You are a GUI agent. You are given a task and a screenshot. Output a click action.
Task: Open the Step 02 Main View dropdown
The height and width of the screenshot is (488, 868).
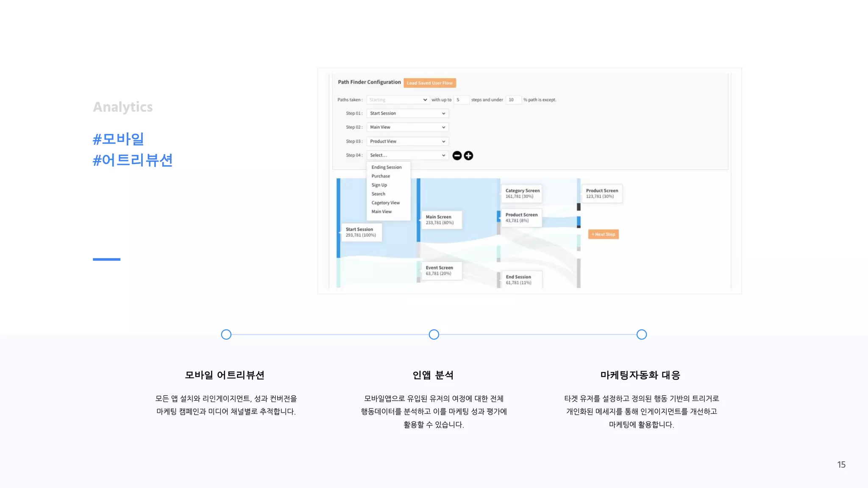click(x=407, y=127)
